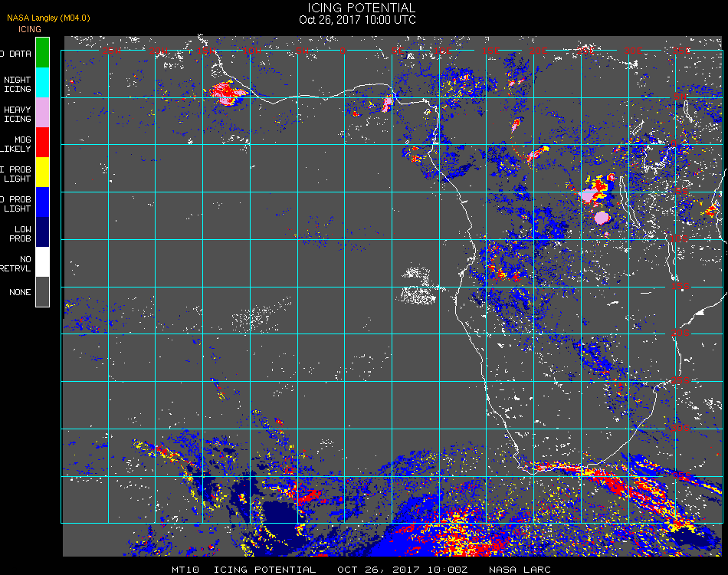Click the ICING POTENTIAL title at top
This screenshot has height=575, width=728.
361,8
